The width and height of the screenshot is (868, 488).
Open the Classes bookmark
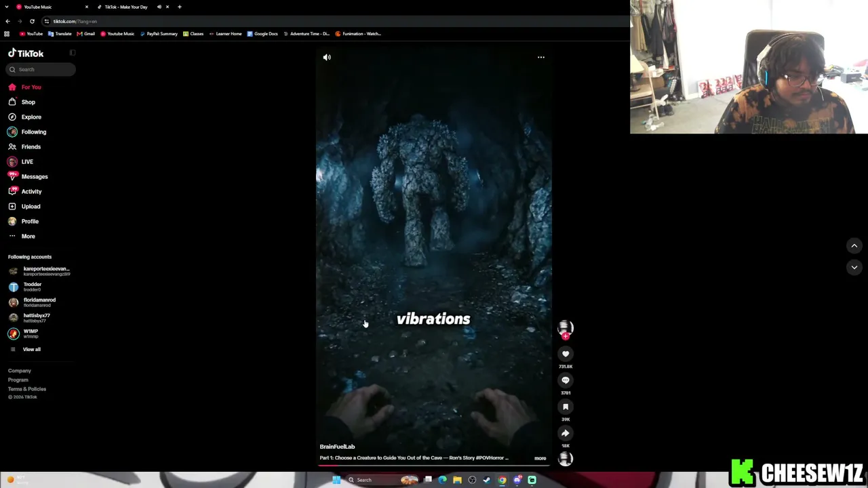tap(193, 34)
